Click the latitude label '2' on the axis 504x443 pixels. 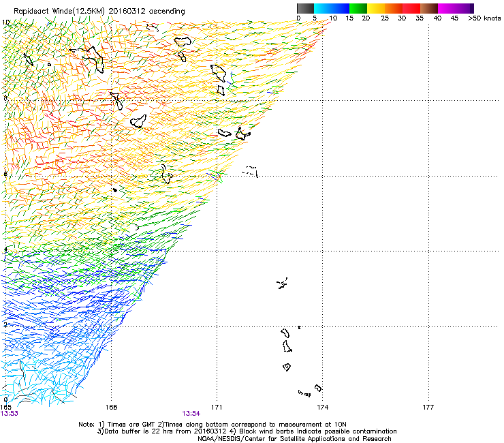point(5,324)
